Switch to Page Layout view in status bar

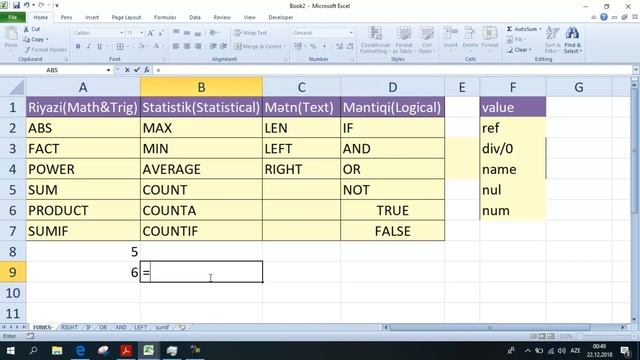coord(542,336)
